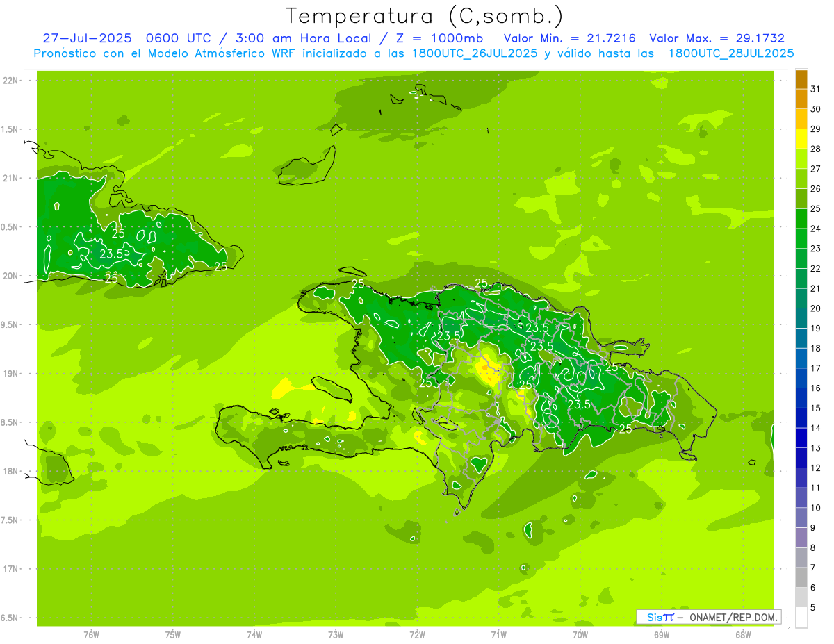Click the "70W" longitude label
The width and height of the screenshot is (834, 644).
coord(580,635)
